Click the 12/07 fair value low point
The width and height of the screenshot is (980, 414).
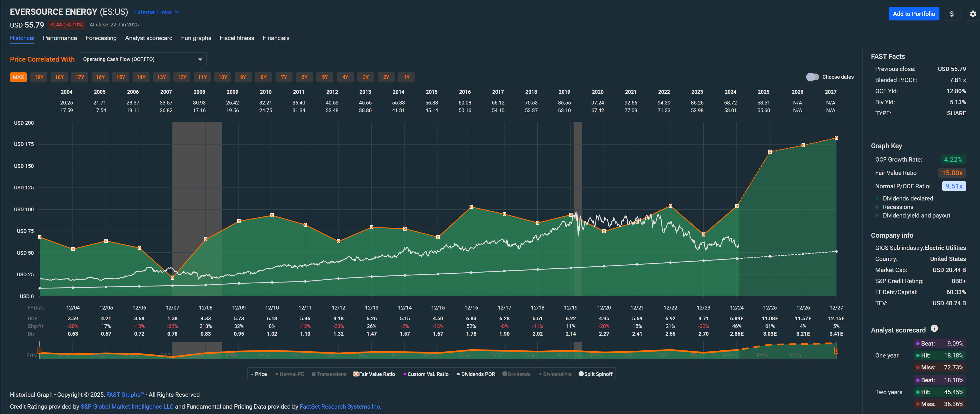coord(172,278)
